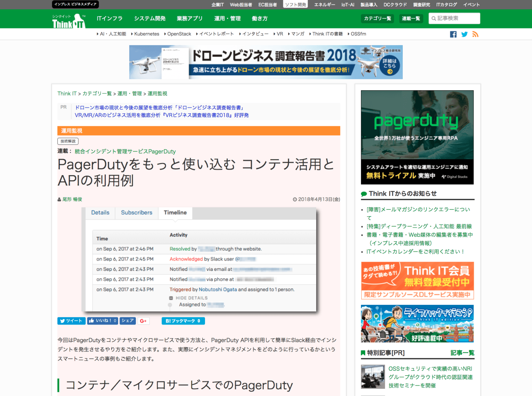
Task: Open the Web担当者 top menu
Action: click(x=241, y=5)
